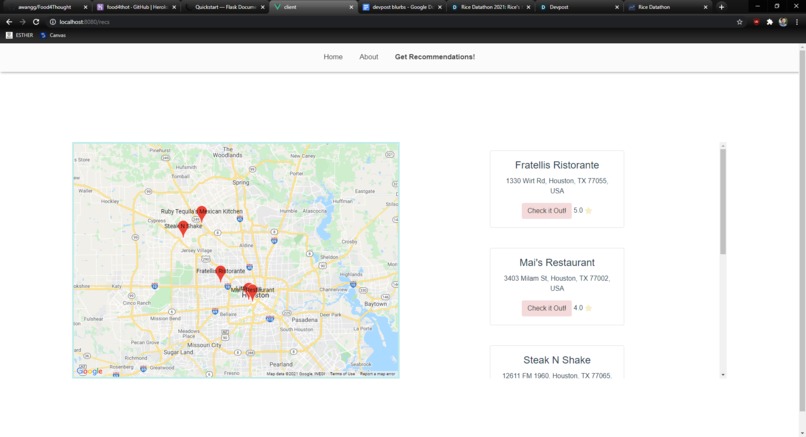Click the 3403 Milam St address text
The height and width of the screenshot is (437, 806).
[x=557, y=283]
